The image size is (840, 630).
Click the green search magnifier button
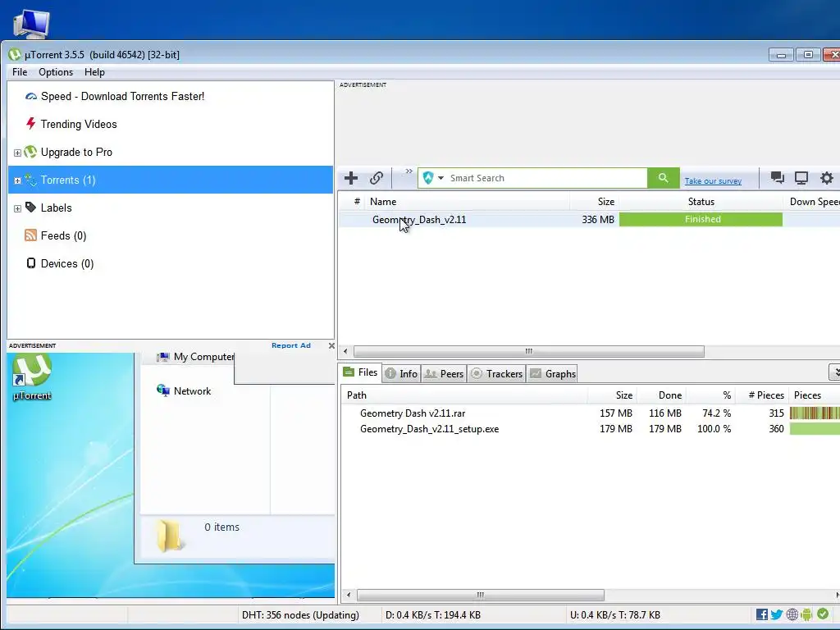coord(663,178)
